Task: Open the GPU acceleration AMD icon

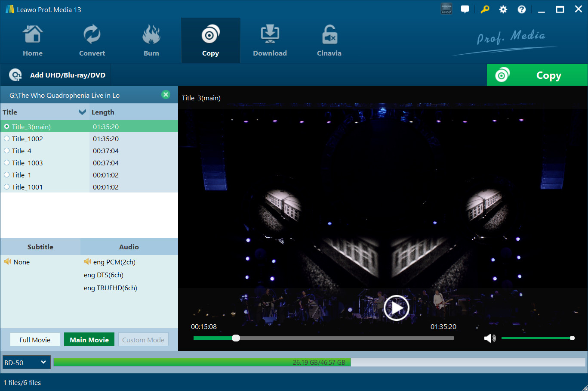Action: (446, 9)
